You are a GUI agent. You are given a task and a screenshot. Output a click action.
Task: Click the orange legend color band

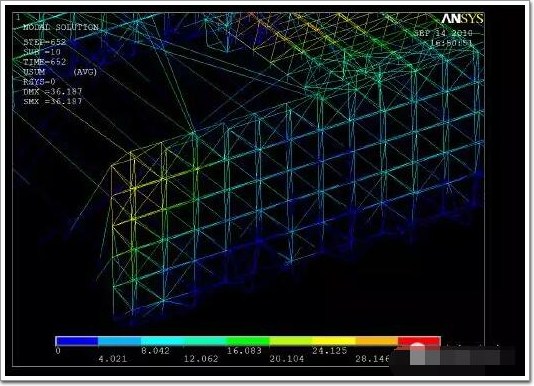click(377, 341)
